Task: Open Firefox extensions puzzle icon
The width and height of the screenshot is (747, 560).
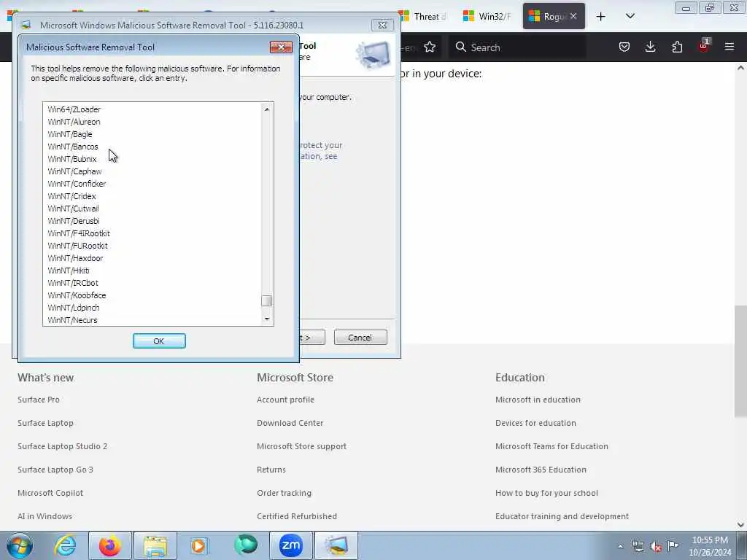Action: 677,47
